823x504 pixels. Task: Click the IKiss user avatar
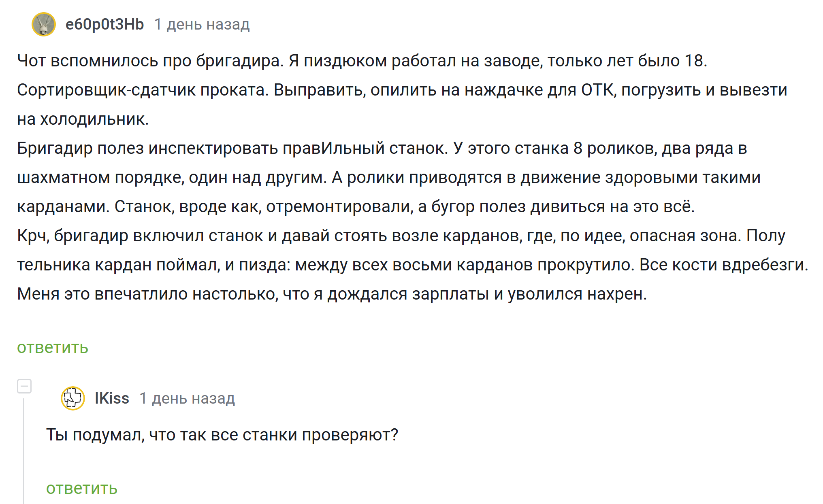point(73,398)
